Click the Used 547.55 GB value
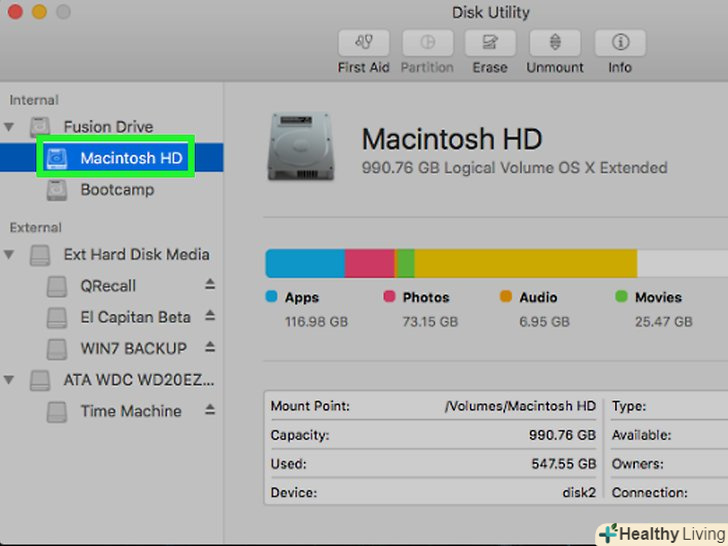The width and height of the screenshot is (728, 546). (x=564, y=464)
